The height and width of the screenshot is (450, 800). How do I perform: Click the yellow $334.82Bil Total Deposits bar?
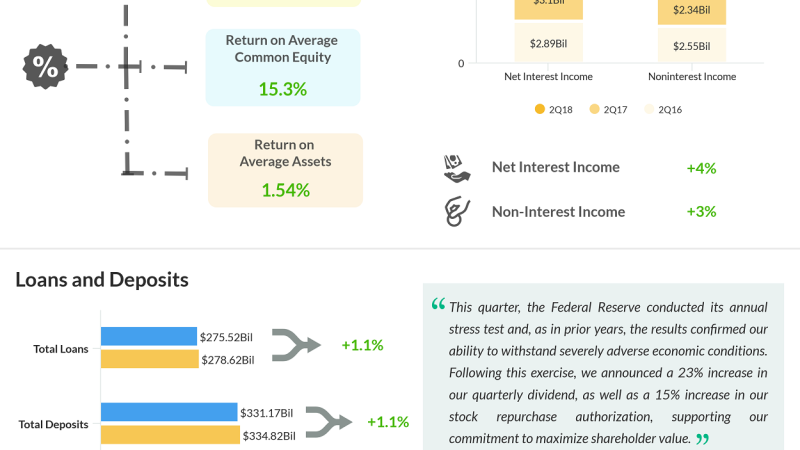(170, 434)
